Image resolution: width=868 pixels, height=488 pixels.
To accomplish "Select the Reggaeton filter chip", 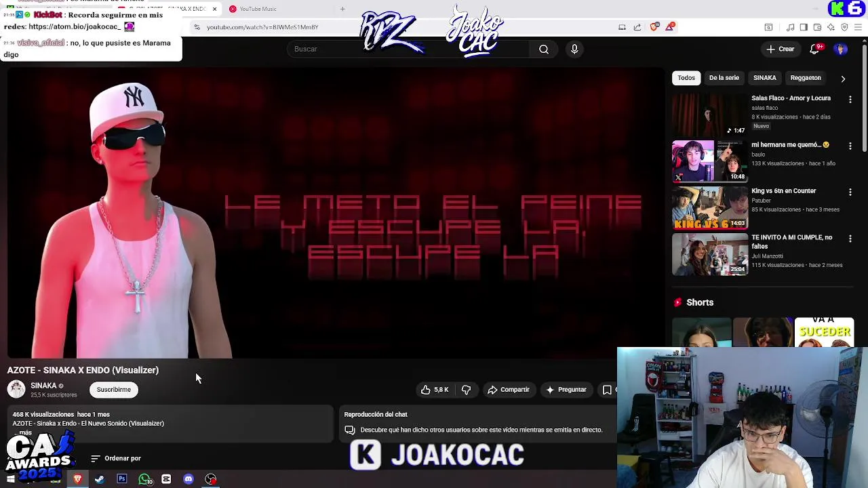I will (806, 78).
